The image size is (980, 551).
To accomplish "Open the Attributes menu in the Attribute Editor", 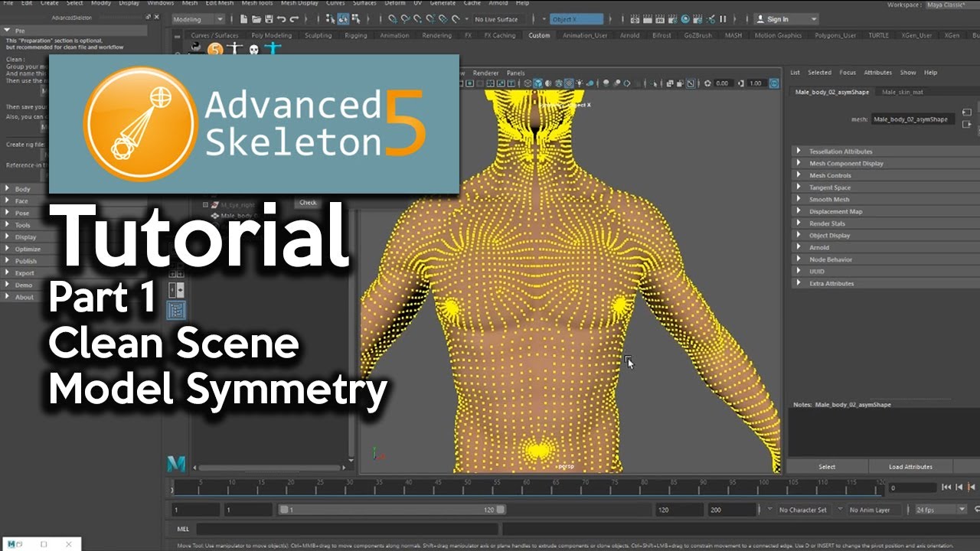I will [878, 73].
